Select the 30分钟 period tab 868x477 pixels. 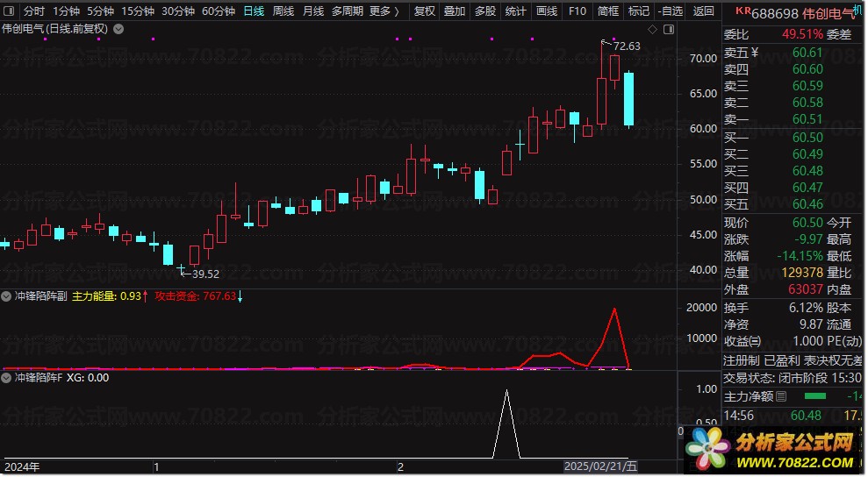click(x=177, y=11)
